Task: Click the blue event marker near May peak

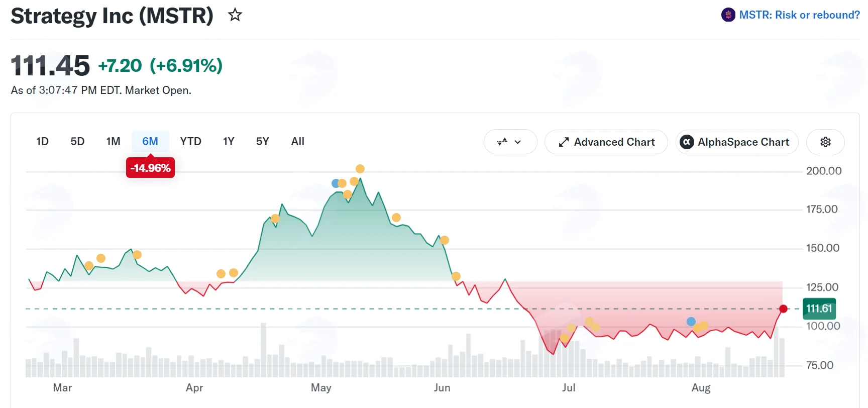Action: click(336, 183)
